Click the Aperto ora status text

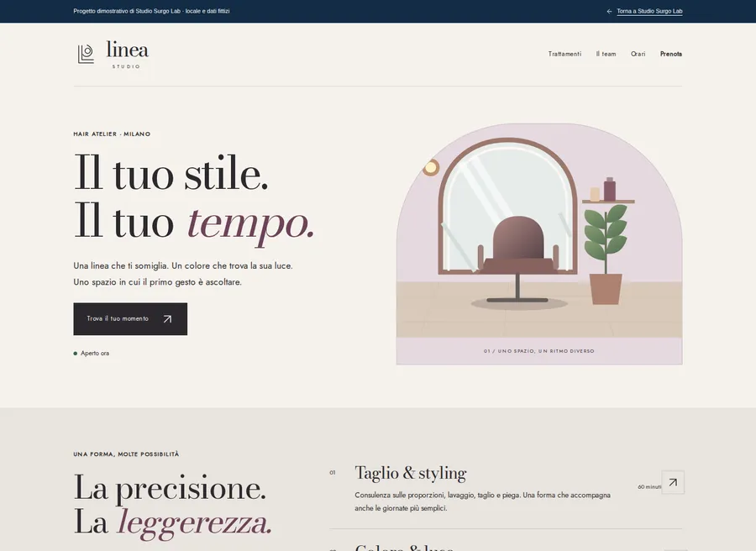95,354
